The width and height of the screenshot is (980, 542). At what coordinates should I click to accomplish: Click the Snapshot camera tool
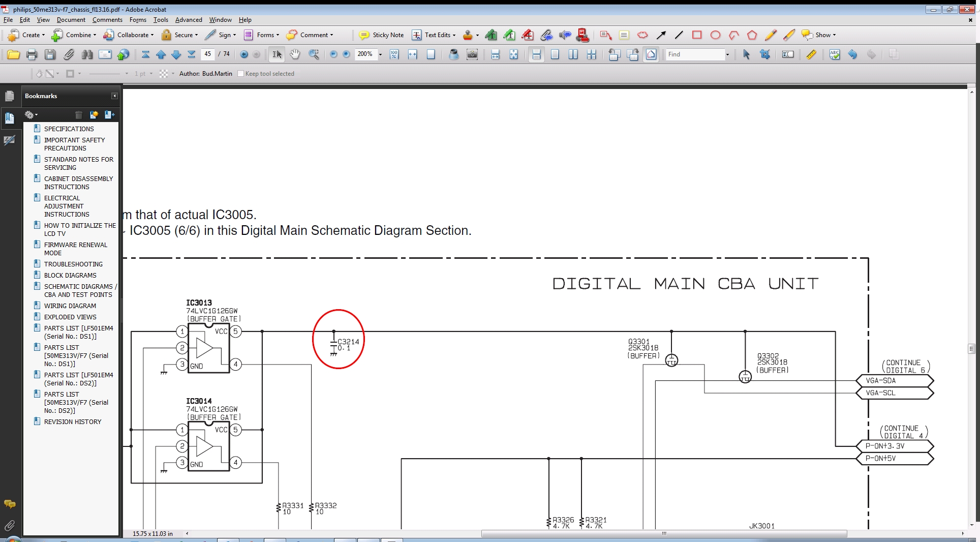(472, 54)
